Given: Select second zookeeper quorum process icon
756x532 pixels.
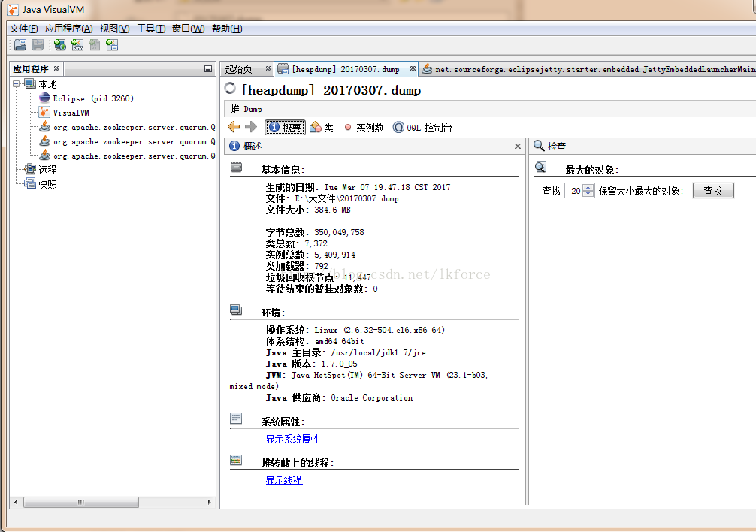Looking at the screenshot, I should (44, 141).
